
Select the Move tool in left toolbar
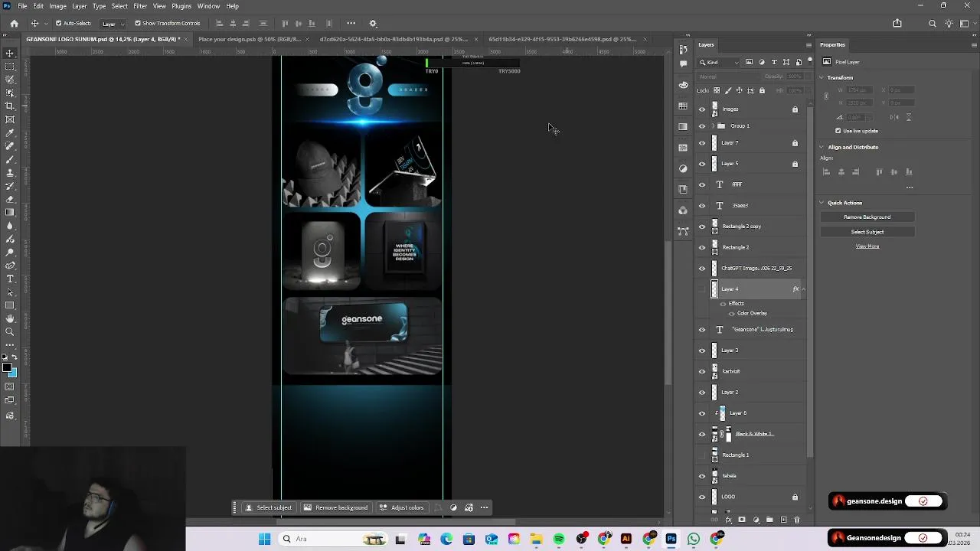[x=10, y=53]
